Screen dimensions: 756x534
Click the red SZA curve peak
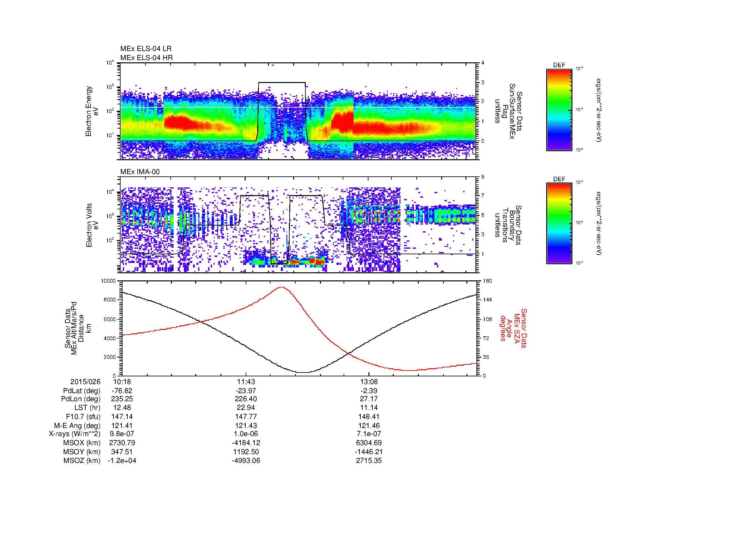pyautogui.click(x=282, y=287)
